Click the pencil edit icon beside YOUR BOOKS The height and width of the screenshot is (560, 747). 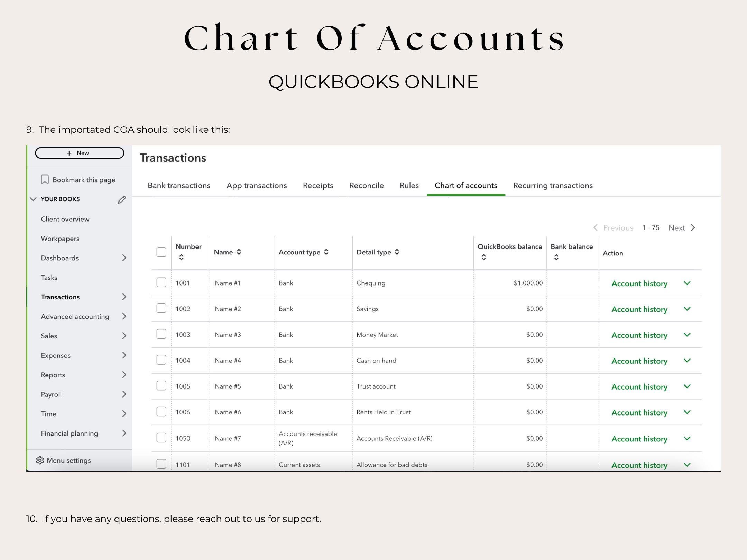121,199
